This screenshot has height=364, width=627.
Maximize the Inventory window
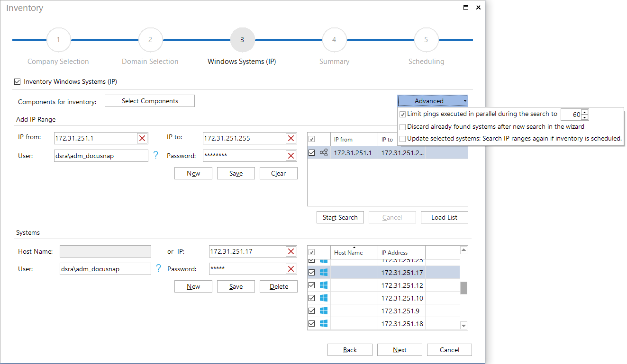466,8
